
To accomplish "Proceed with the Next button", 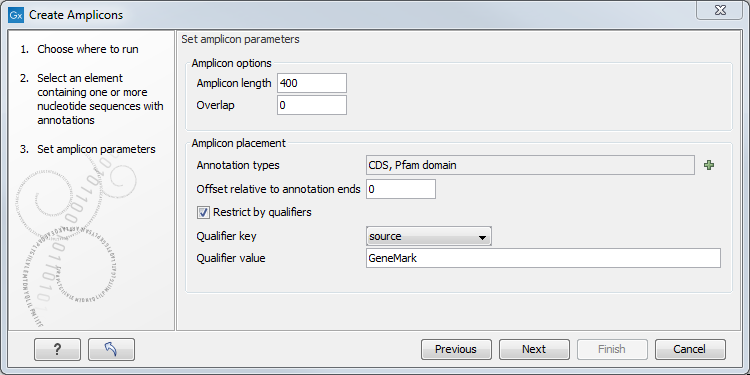I will (x=534, y=349).
